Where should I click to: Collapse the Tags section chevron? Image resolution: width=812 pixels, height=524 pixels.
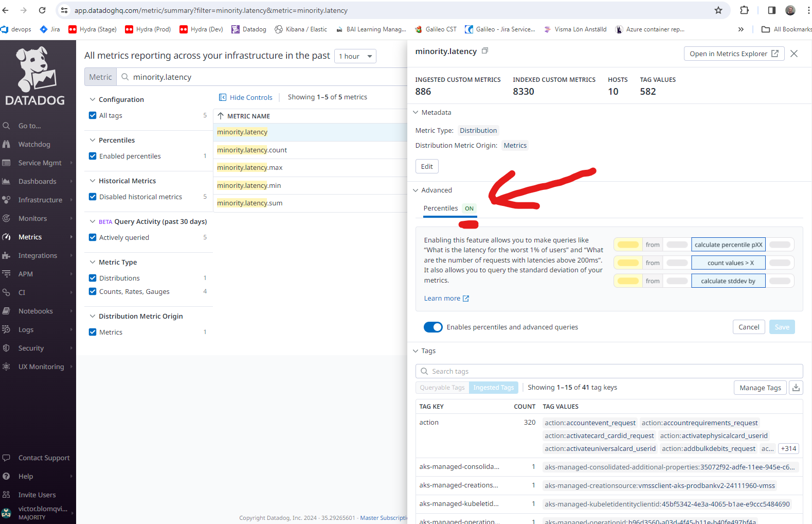point(416,351)
